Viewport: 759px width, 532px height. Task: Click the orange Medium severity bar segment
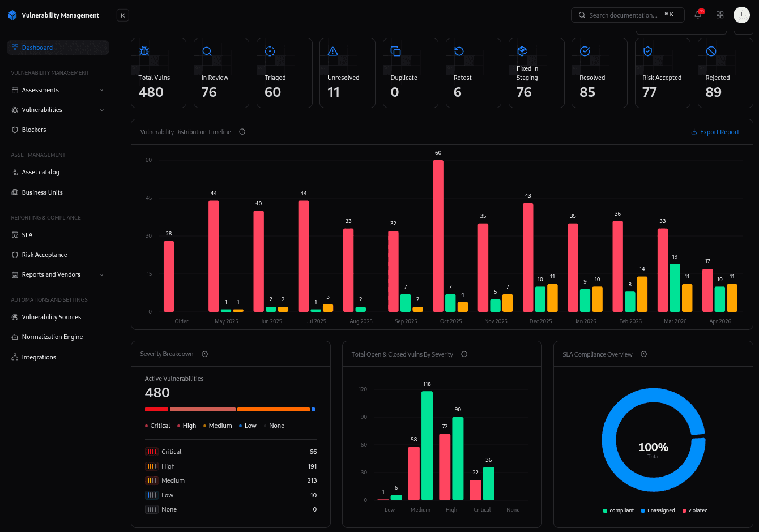pos(274,409)
